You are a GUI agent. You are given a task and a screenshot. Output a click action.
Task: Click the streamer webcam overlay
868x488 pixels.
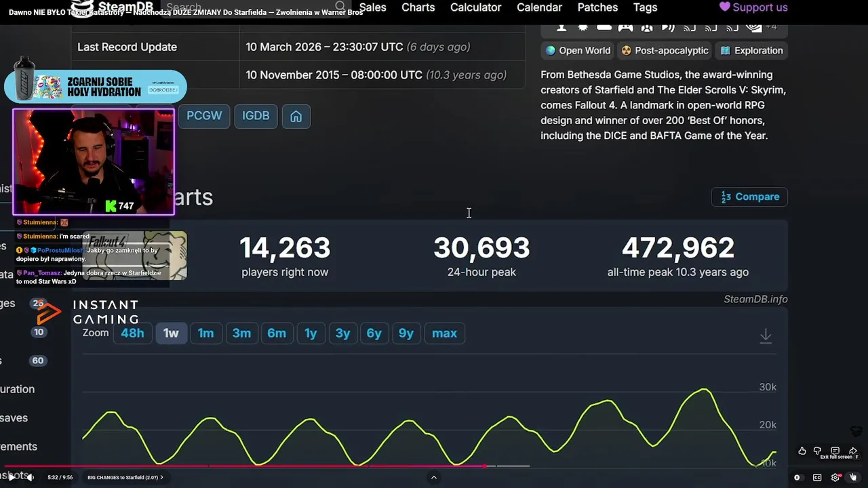94,161
